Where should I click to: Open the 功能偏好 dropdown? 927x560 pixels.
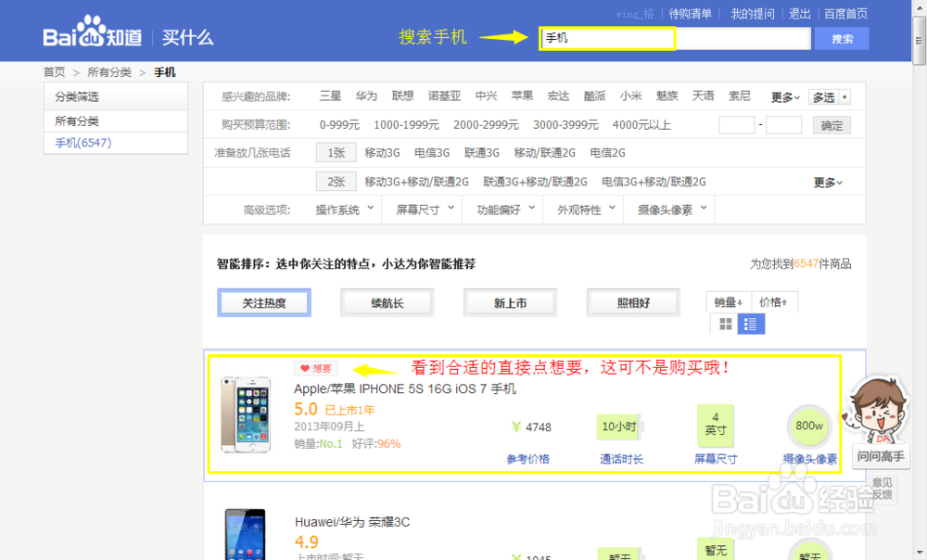pyautogui.click(x=505, y=210)
